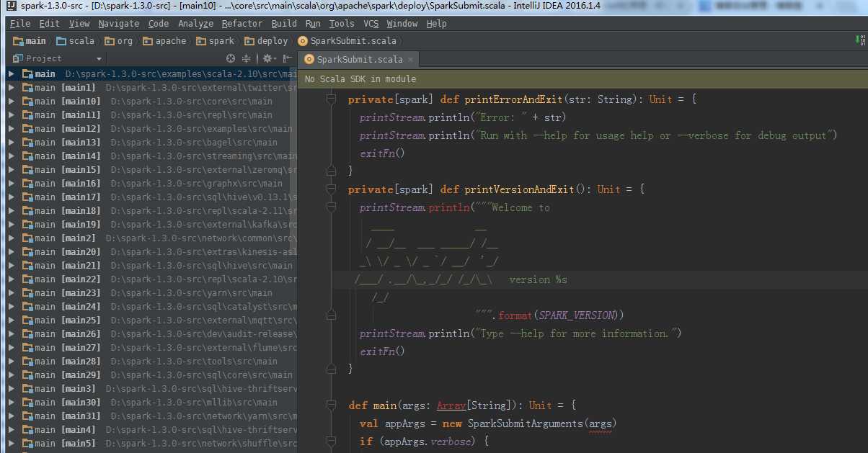Click the scala breadcrumb folder
This screenshot has width=868, height=453.
[x=76, y=41]
